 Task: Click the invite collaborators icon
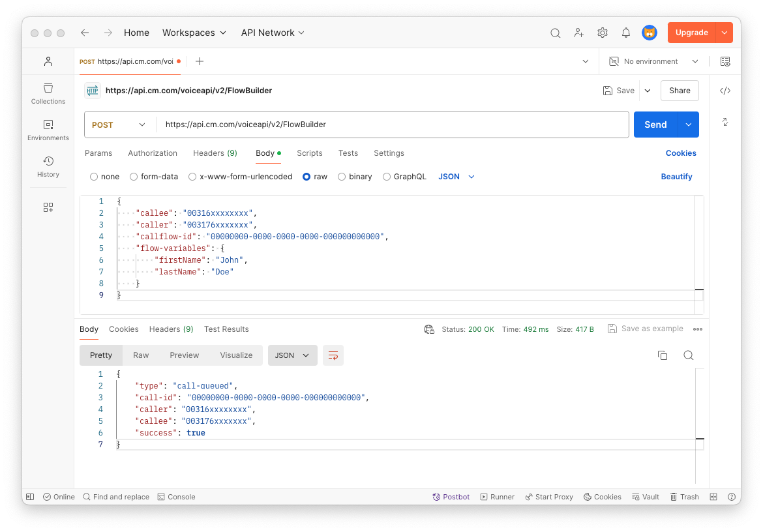point(578,33)
